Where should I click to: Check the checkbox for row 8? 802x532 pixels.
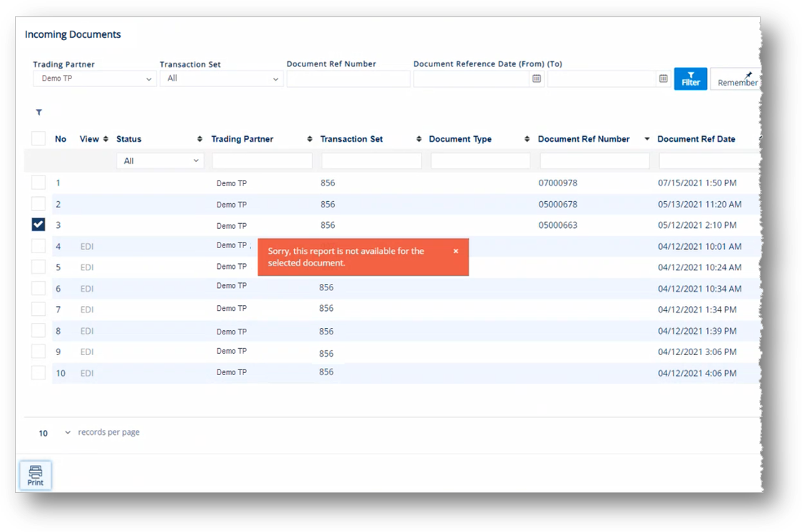(x=39, y=331)
